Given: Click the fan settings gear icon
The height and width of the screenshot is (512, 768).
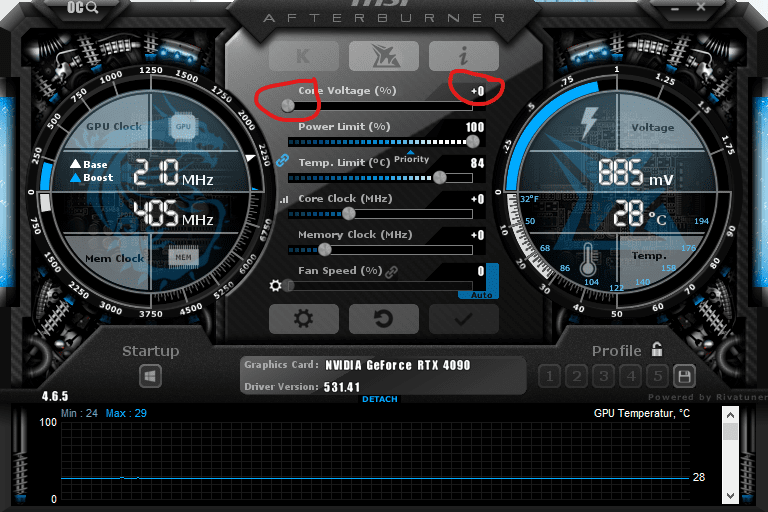Looking at the screenshot, I should click(275, 285).
